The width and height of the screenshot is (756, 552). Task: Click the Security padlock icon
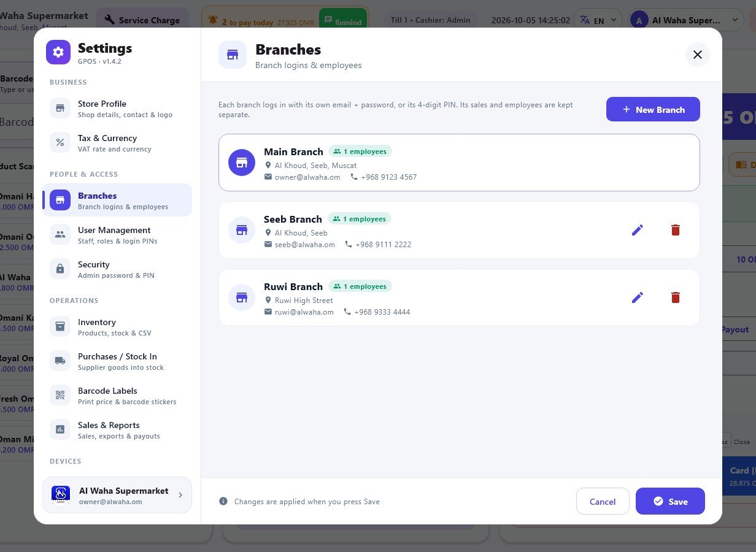[60, 269]
